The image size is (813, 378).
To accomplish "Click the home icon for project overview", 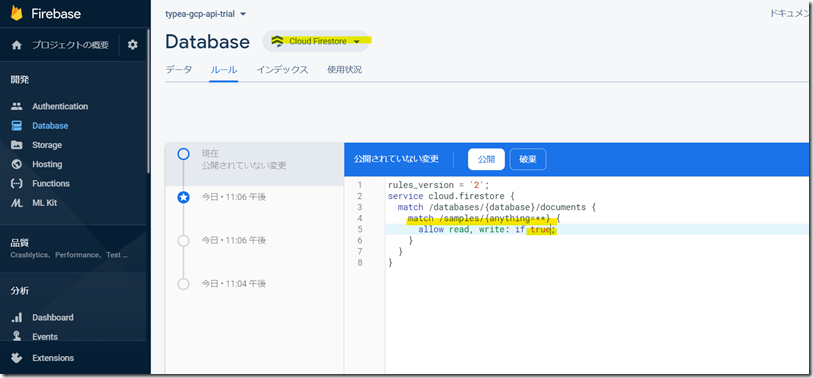I will point(17,45).
